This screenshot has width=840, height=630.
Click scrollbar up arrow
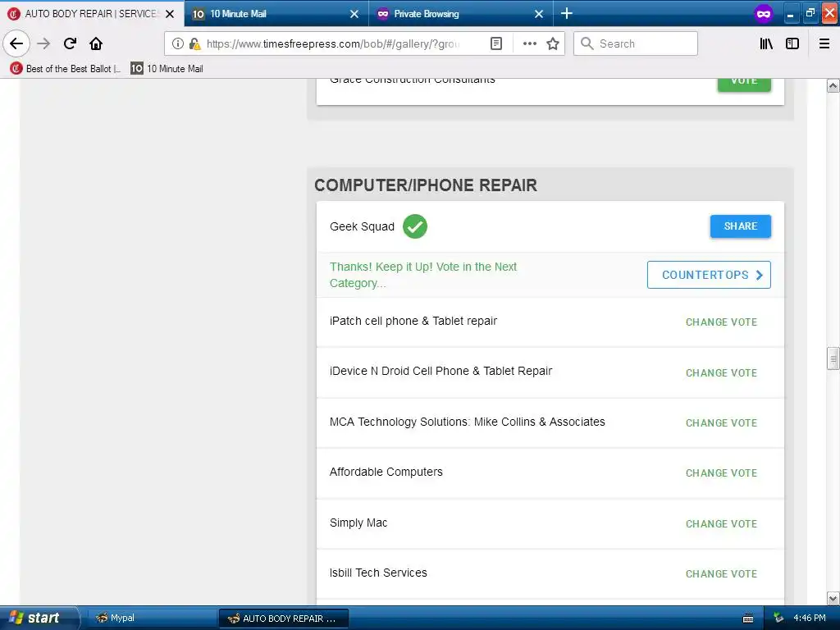(x=833, y=85)
